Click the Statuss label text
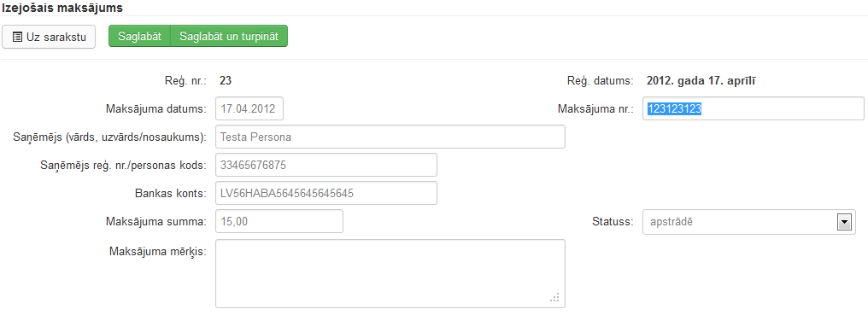This screenshot has width=868, height=315. click(x=613, y=222)
